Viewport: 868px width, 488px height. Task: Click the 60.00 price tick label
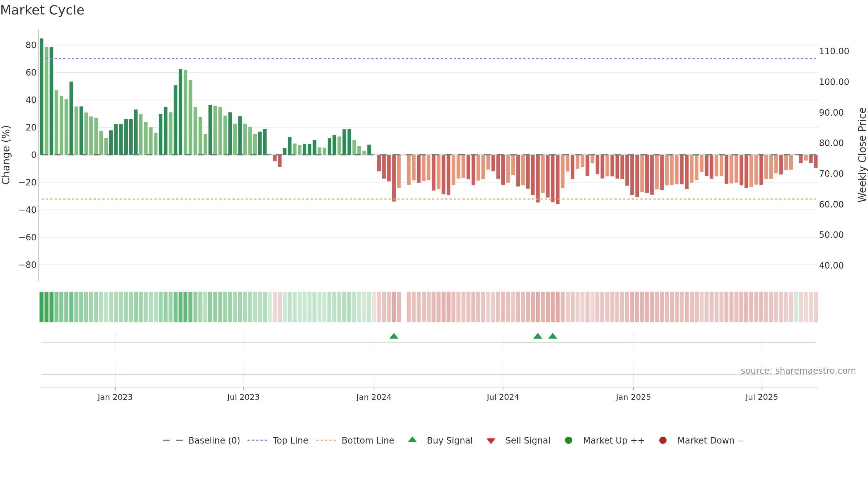[x=831, y=205]
